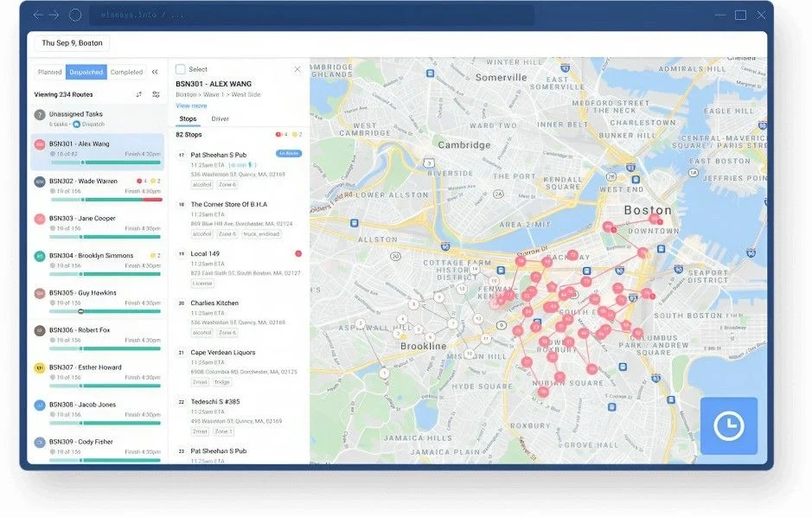The height and width of the screenshot is (517, 812).
Task: Close the BSN301 route detail panel
Action: 297,69
